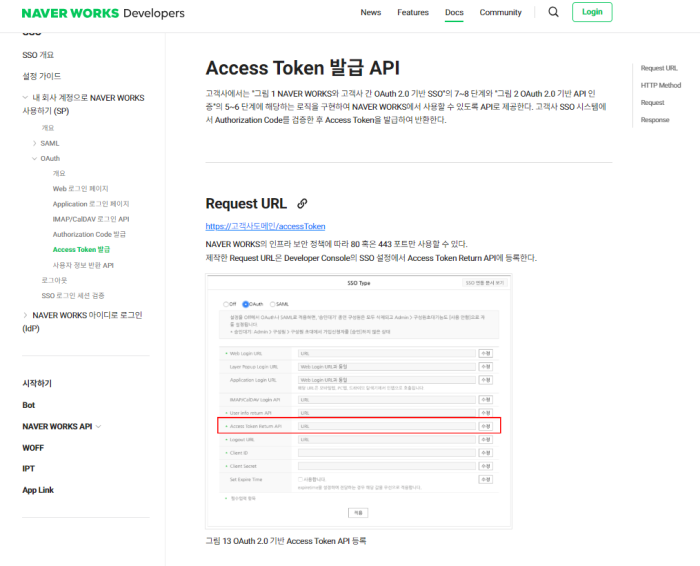Expand the SAML tree chevron
Screen dimensions: 700x566
point(34,143)
